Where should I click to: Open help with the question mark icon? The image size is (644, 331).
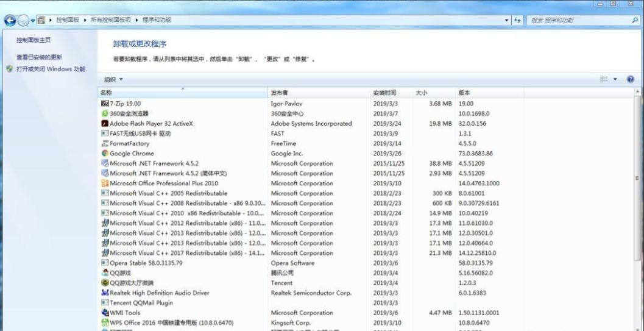coord(631,79)
